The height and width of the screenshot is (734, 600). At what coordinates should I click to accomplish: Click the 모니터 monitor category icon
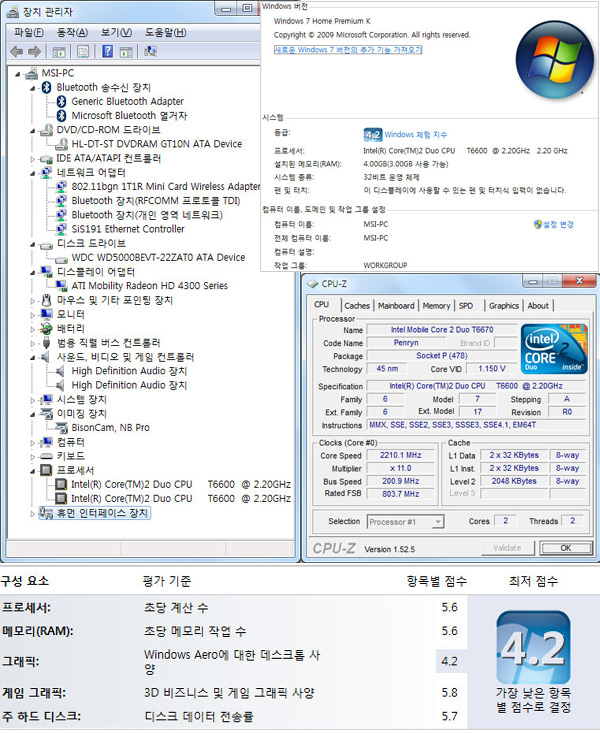46,314
